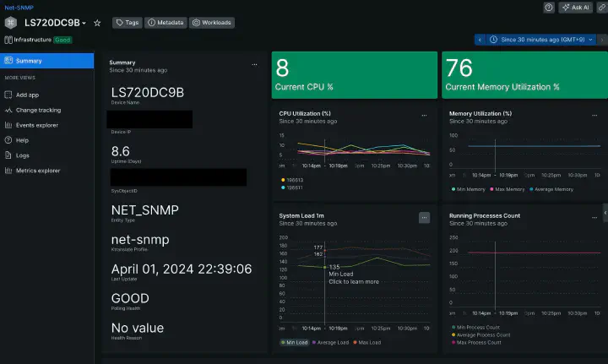Image resolution: width=608 pixels, height=364 pixels.
Task: Toggle Average Process Count legend item
Action: click(x=480, y=335)
